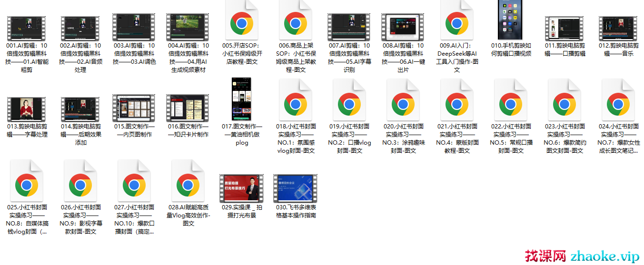Screen dimensions: 644x265
Task: Select the 008.AI一键出片 video thumbnail
Action: click(x=403, y=27)
